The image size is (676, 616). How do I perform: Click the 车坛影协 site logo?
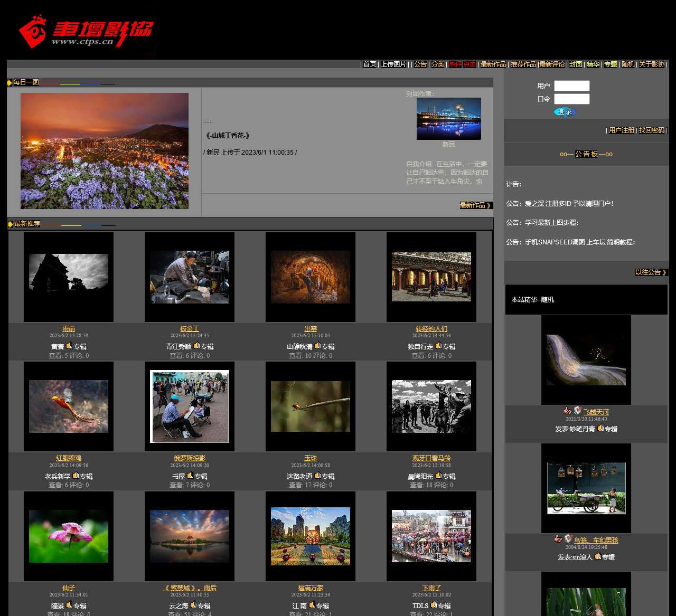(86, 31)
